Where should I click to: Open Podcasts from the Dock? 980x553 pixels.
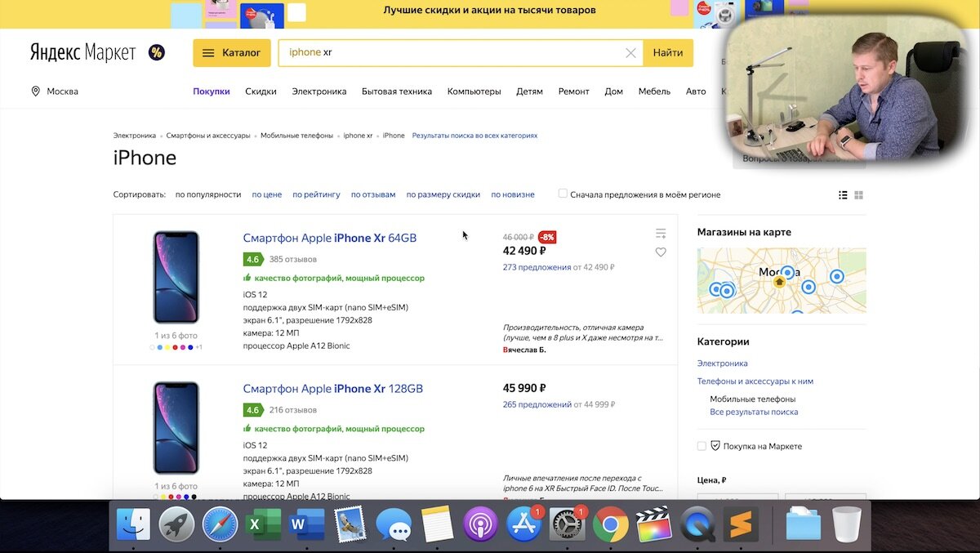[x=480, y=524]
